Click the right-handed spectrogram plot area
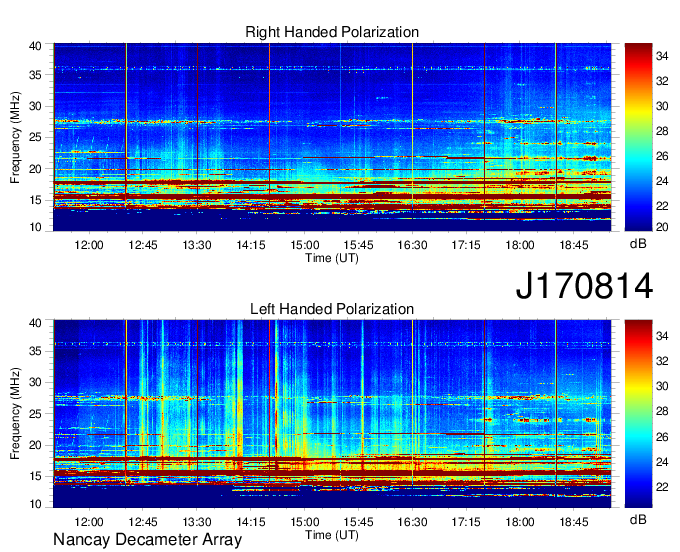Screen dimensions: 680x552 point(332,137)
